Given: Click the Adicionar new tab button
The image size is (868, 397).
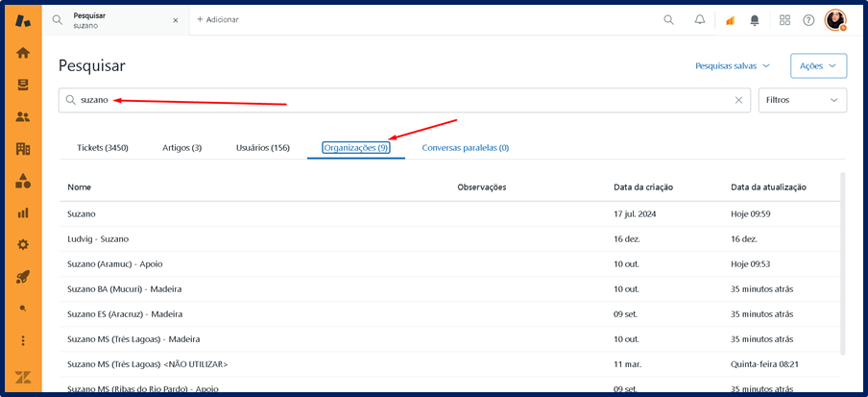Looking at the screenshot, I should (218, 19).
